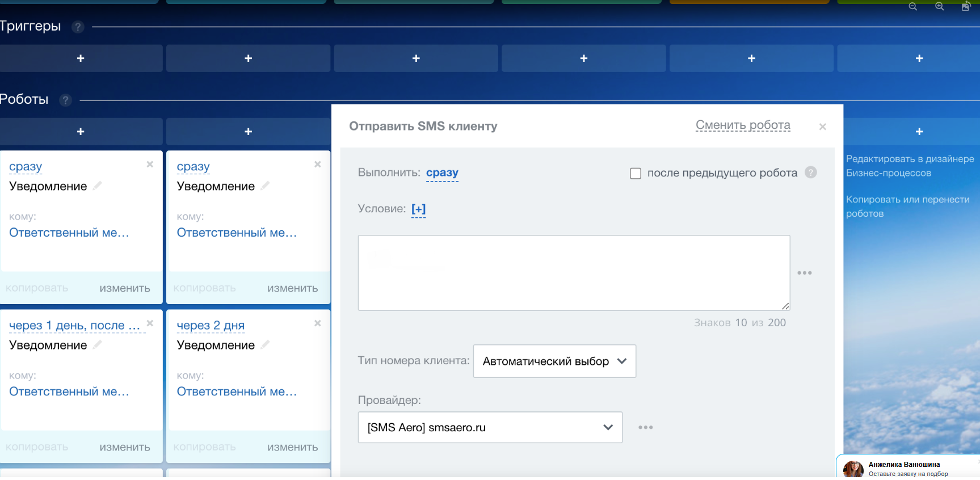980x480 pixels.
Task: Change timing of the 'через 2 дня' robot
Action: [x=211, y=326]
